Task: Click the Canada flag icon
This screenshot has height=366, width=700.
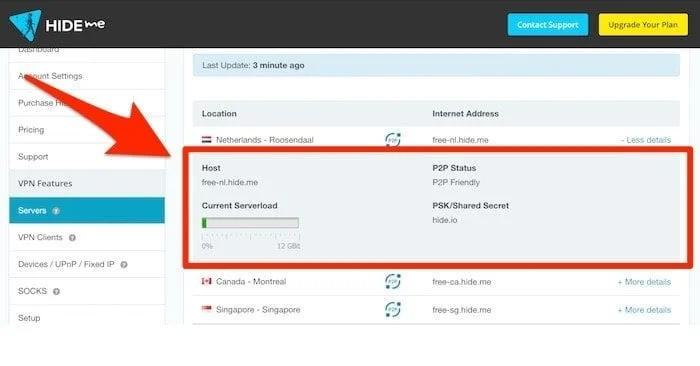Action: click(206, 281)
